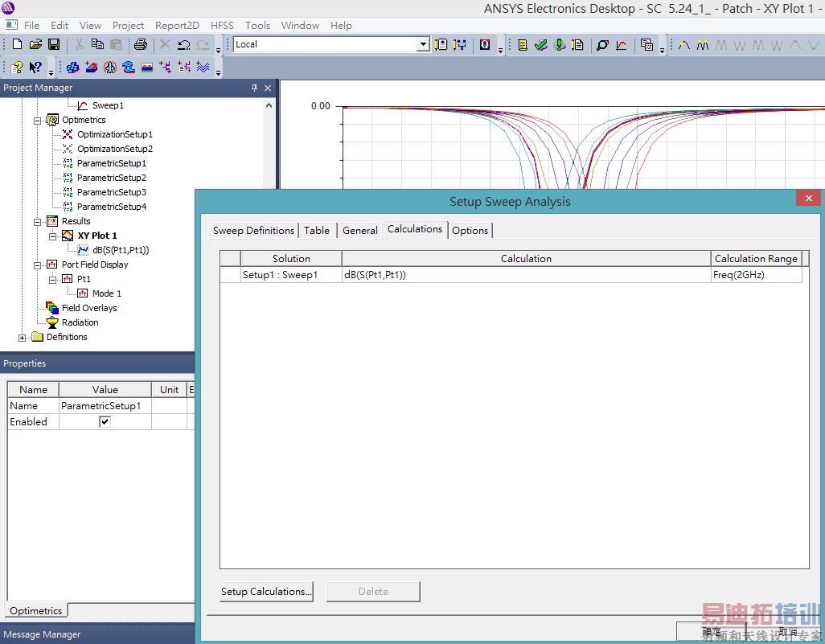Click the green checkmark Validate icon
Viewport: 825px width, 644px height.
pos(541,45)
